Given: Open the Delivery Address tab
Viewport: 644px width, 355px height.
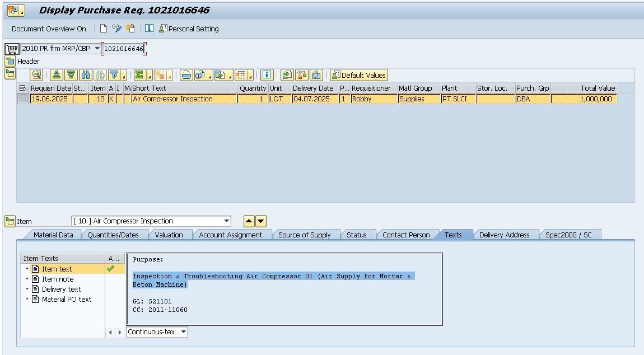Looking at the screenshot, I should [x=505, y=235].
